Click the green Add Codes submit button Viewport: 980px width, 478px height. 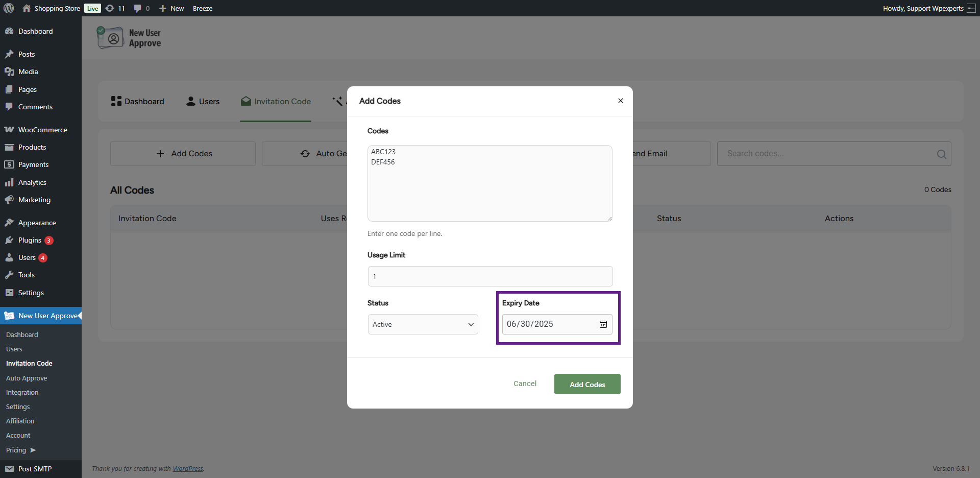pos(587,384)
